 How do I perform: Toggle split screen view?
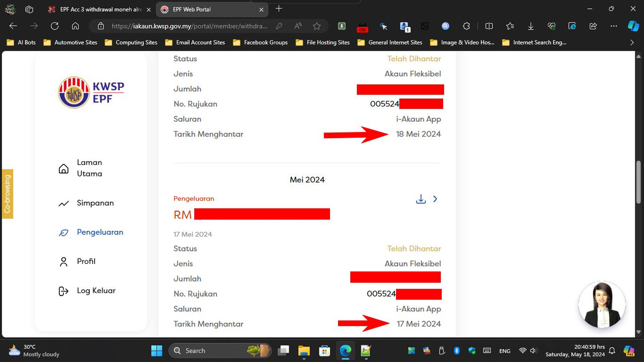(x=489, y=26)
